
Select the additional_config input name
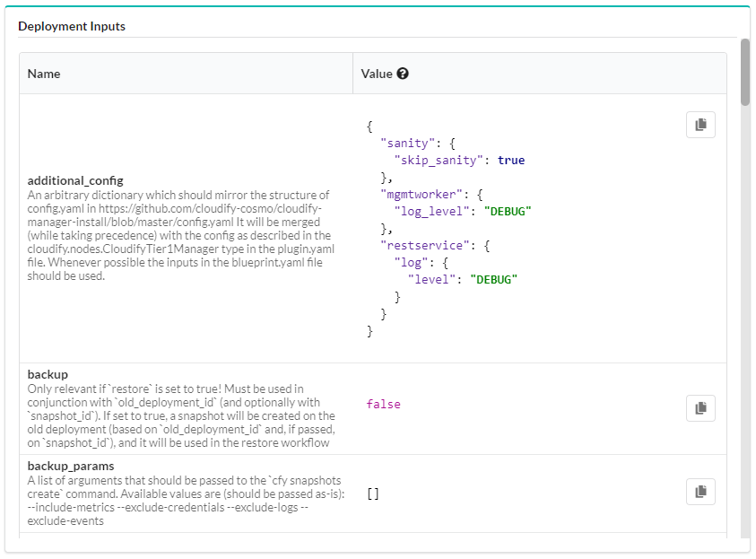pyautogui.click(x=75, y=180)
